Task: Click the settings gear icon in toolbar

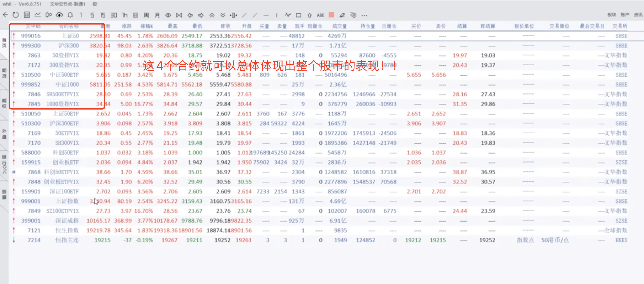Action: (x=353, y=15)
